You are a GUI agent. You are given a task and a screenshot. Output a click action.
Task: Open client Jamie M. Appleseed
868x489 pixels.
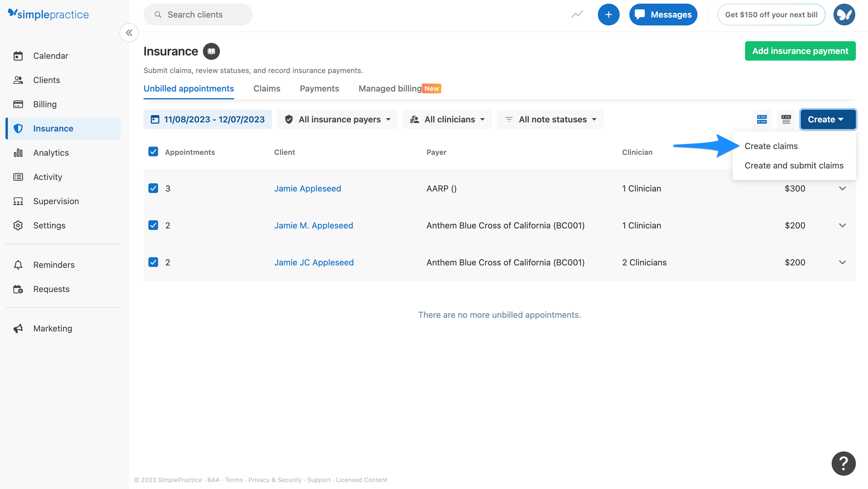point(313,225)
